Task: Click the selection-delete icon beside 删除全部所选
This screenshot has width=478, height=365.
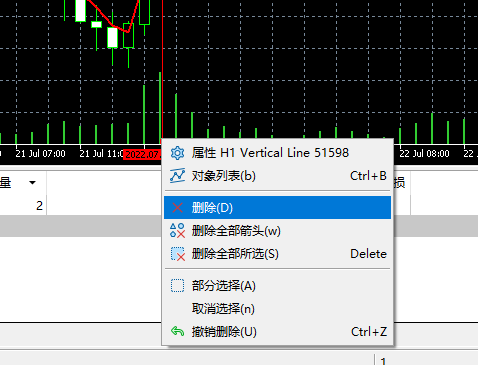Action: tap(178, 254)
